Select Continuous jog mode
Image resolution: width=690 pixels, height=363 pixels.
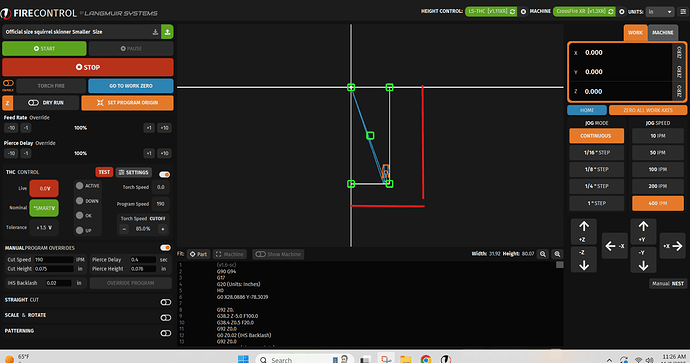[x=596, y=136]
